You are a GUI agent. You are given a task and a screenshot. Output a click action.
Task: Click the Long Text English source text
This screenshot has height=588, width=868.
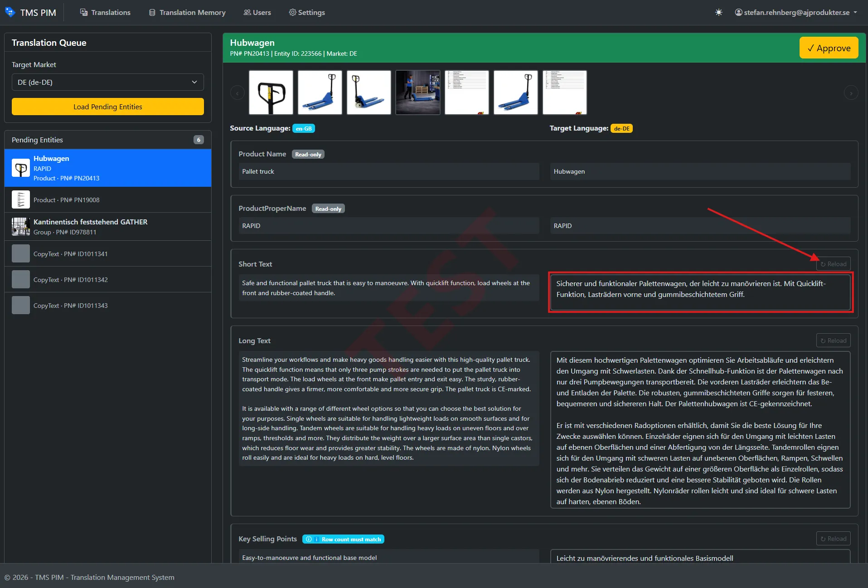(389, 408)
